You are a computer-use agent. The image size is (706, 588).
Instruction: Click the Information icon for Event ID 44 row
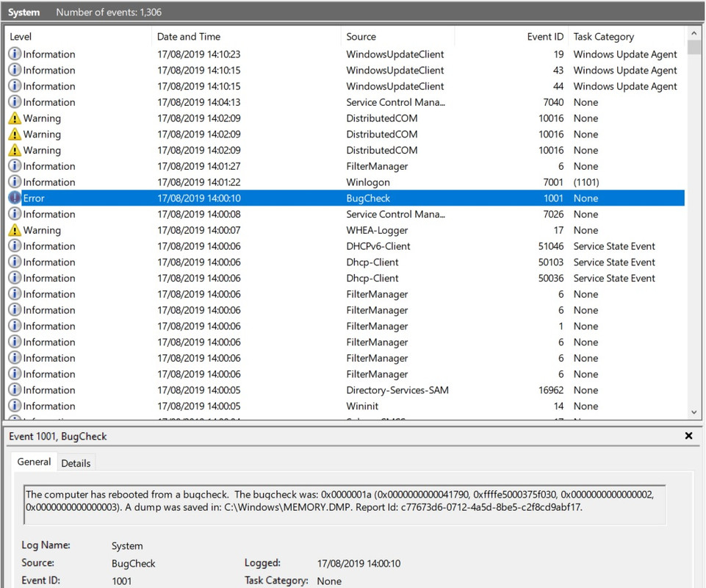pyautogui.click(x=15, y=86)
